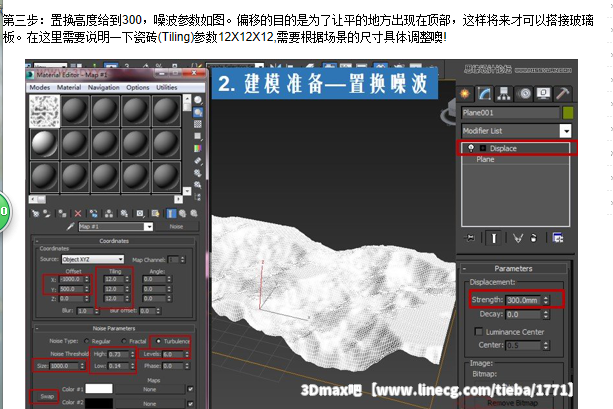The height and width of the screenshot is (409, 613).
Task: Select the Turbulence noise type radio
Action: coord(158,341)
